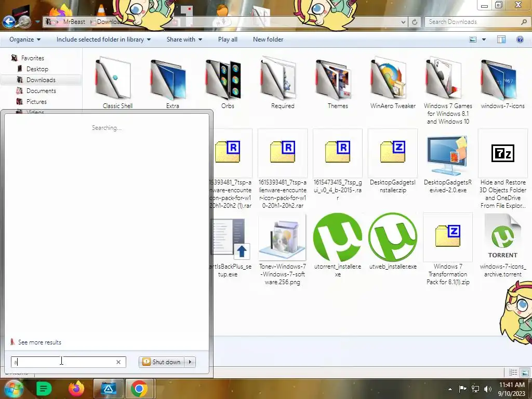Click See more results in Start menu

pos(39,342)
